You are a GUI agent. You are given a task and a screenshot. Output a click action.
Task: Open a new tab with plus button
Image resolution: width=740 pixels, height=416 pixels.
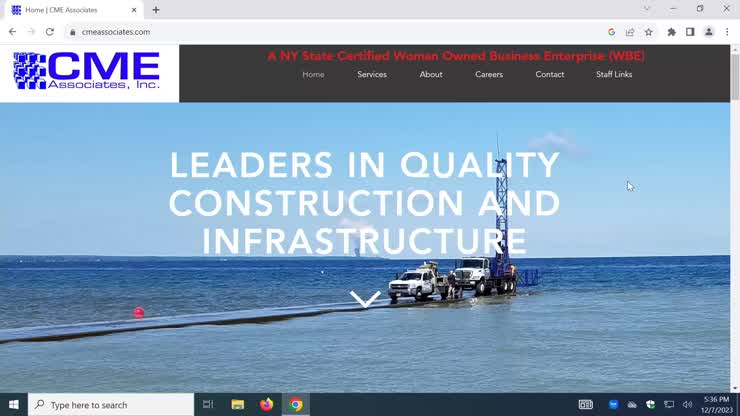156,10
